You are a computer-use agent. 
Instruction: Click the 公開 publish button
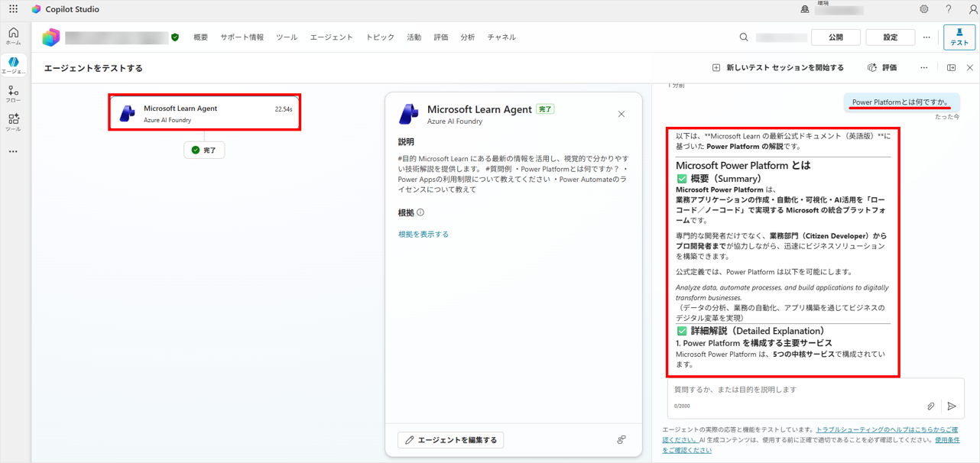click(836, 37)
